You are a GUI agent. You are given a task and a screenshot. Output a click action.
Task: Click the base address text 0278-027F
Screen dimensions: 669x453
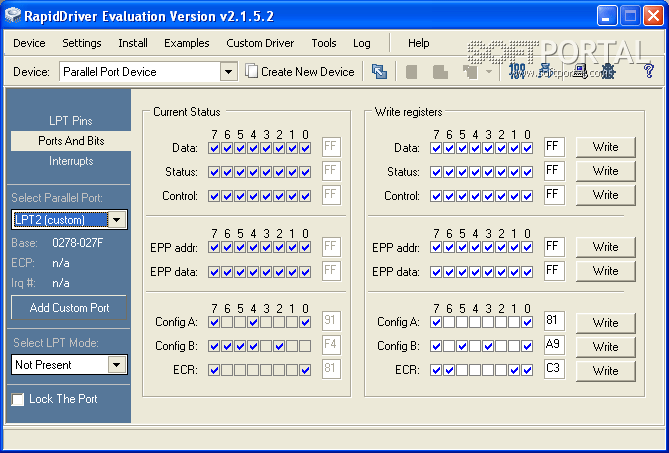tap(77, 243)
